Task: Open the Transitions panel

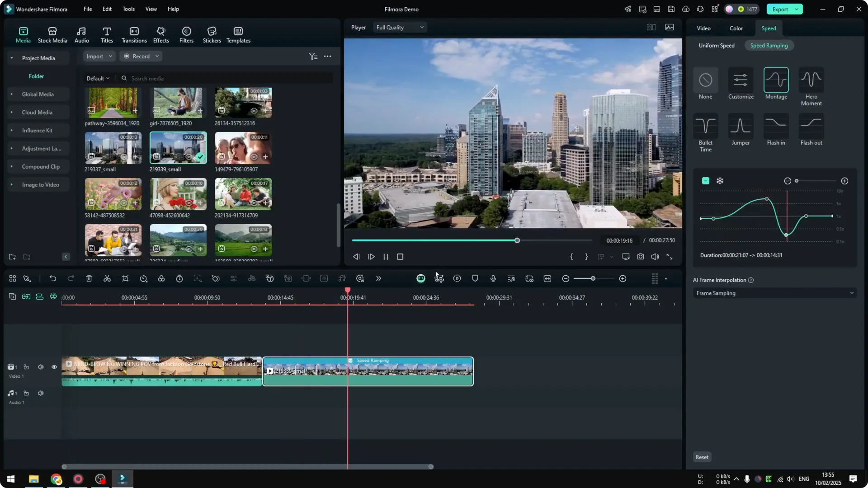Action: pos(134,34)
